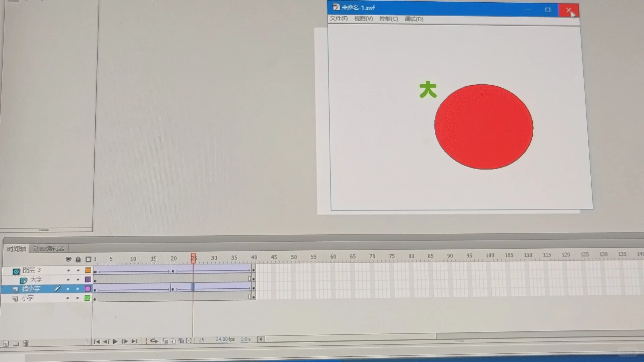Click the show/hide all layers eye icon
644x362 pixels.
click(68, 259)
